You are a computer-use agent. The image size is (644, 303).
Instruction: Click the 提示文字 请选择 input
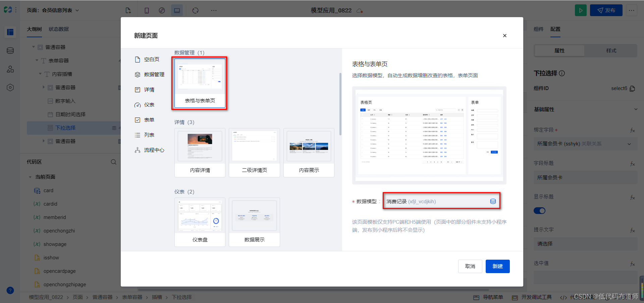585,244
